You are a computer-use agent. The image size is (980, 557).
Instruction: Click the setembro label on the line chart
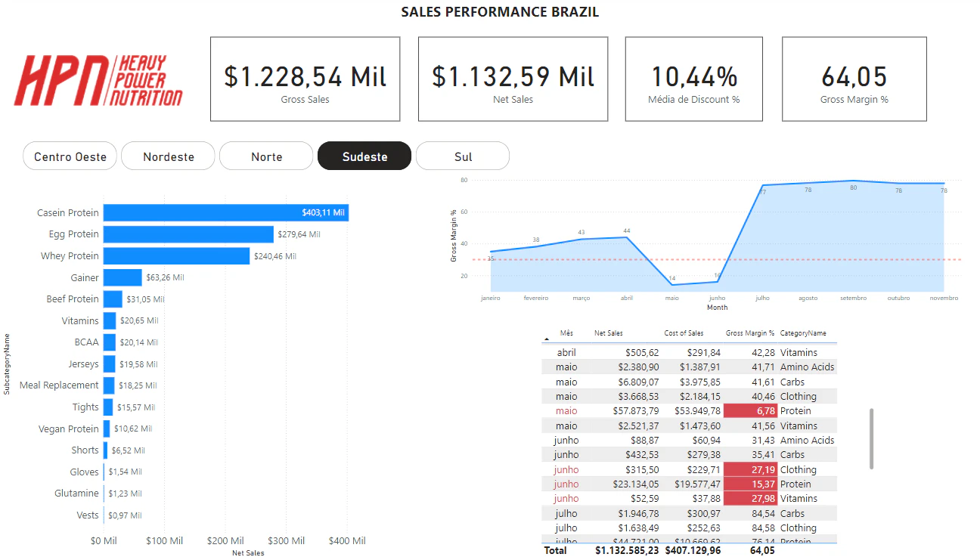click(853, 299)
